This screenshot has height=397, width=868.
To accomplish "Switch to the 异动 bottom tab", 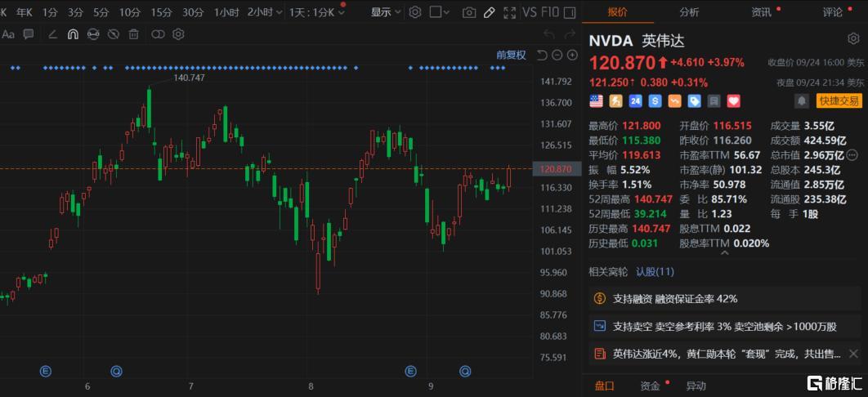I will point(696,386).
